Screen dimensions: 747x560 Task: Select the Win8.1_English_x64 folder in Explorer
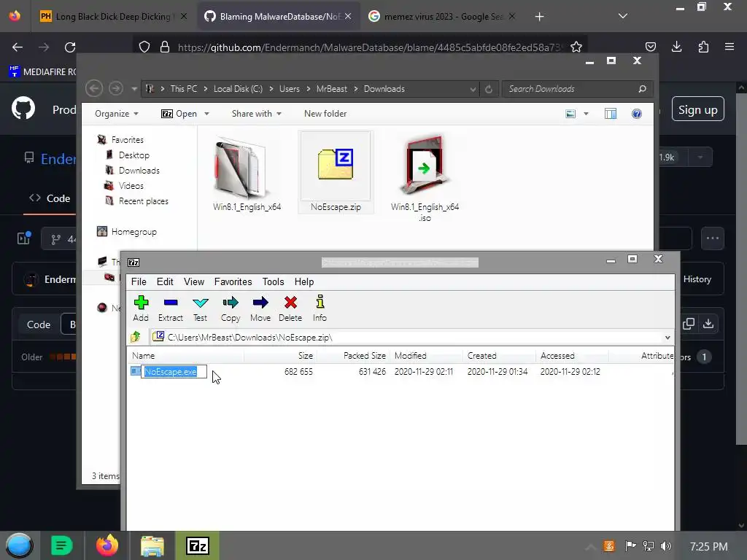click(247, 174)
